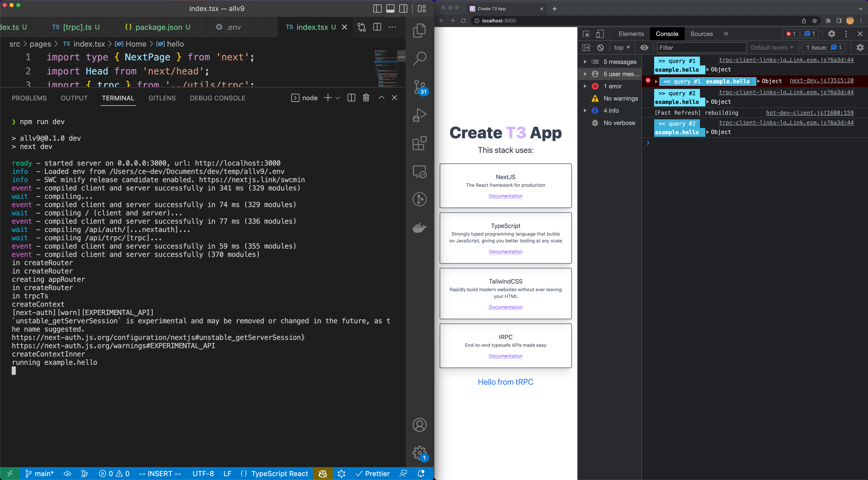Open the editor more actions menu
This screenshot has height=480, width=868.
[392, 27]
